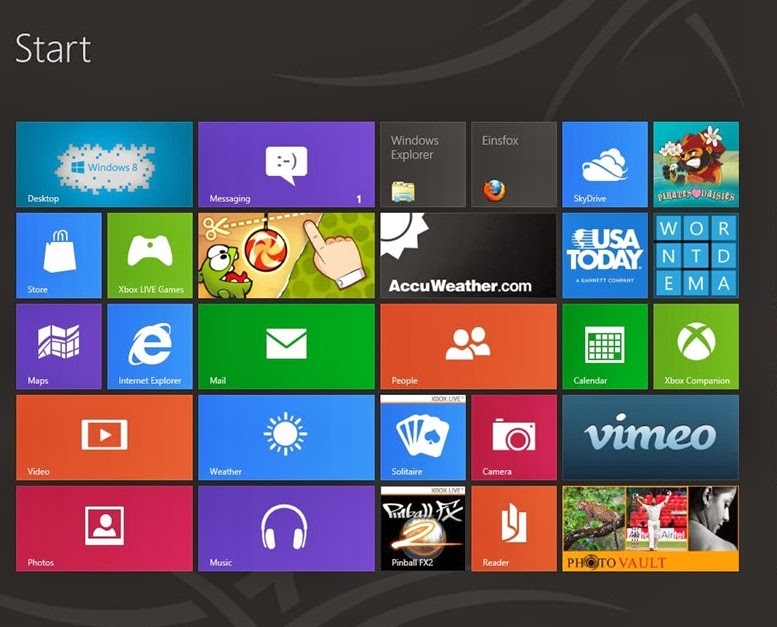Open the Camera tile
This screenshot has width=777, height=627.
pyautogui.click(x=514, y=437)
